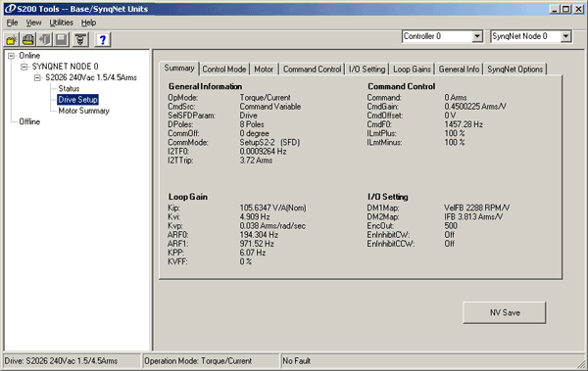Click the Command Variable CmdSrc value
588x371 pixels.
coord(270,107)
